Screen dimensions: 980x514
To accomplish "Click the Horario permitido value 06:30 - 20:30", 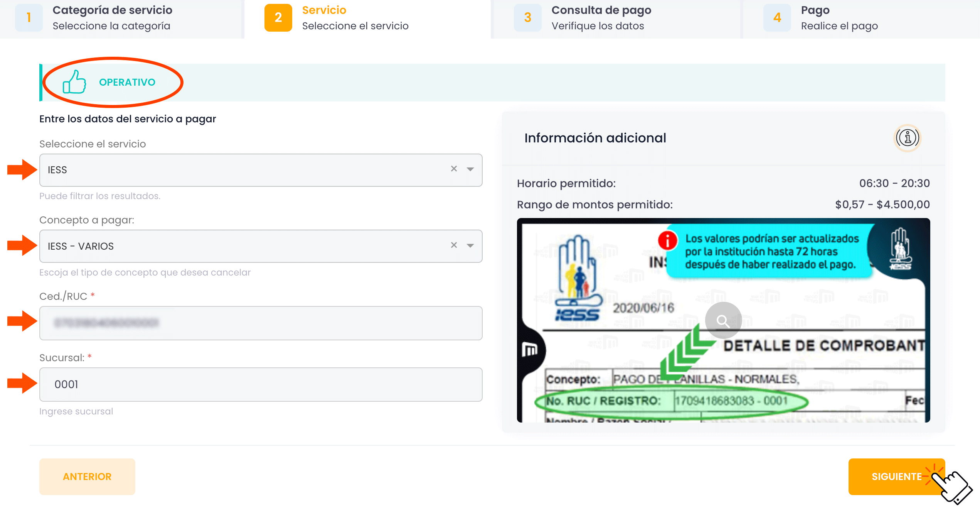I will tap(894, 183).
